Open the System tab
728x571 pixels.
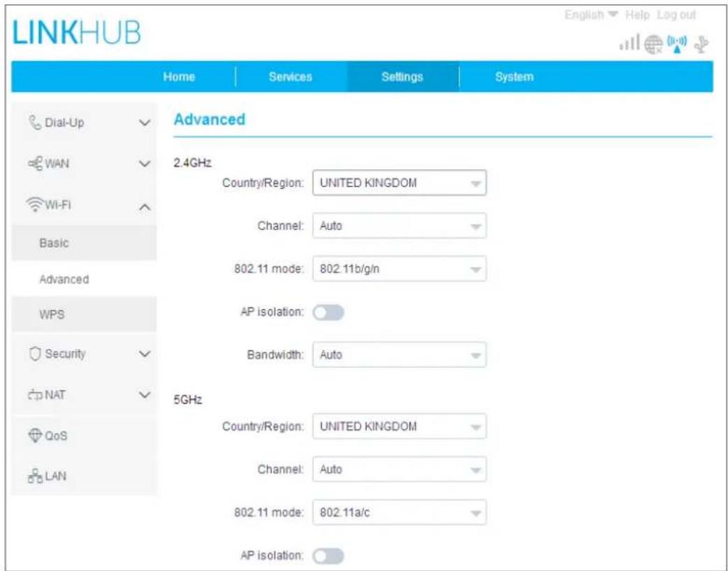tap(514, 77)
